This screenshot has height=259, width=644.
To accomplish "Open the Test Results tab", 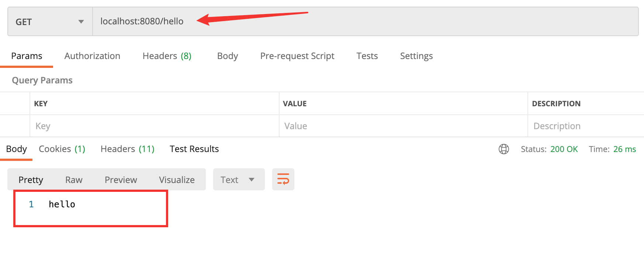I will 194,149.
